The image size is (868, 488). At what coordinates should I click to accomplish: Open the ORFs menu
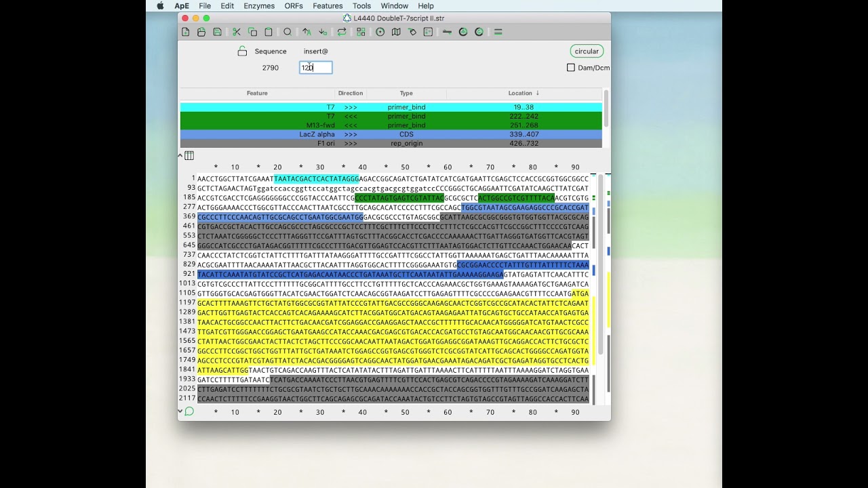tap(294, 6)
